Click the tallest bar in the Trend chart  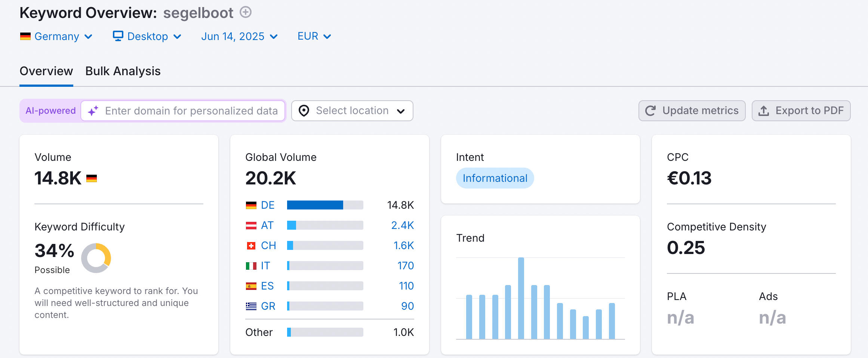[x=521, y=298]
